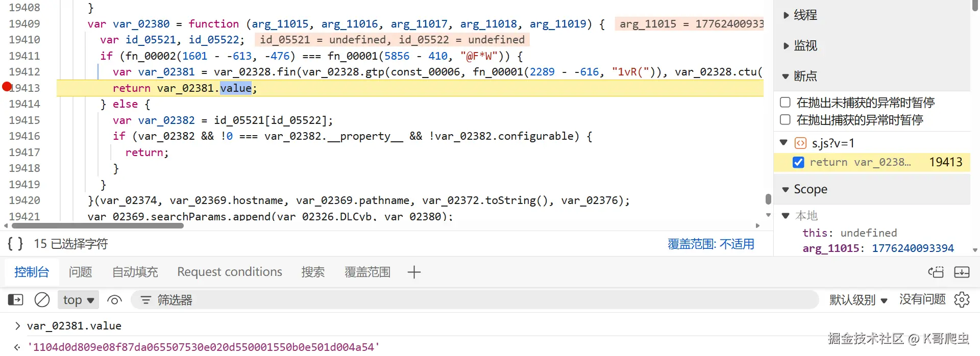Switch to the 控制台 (Console) tab

pos(32,272)
